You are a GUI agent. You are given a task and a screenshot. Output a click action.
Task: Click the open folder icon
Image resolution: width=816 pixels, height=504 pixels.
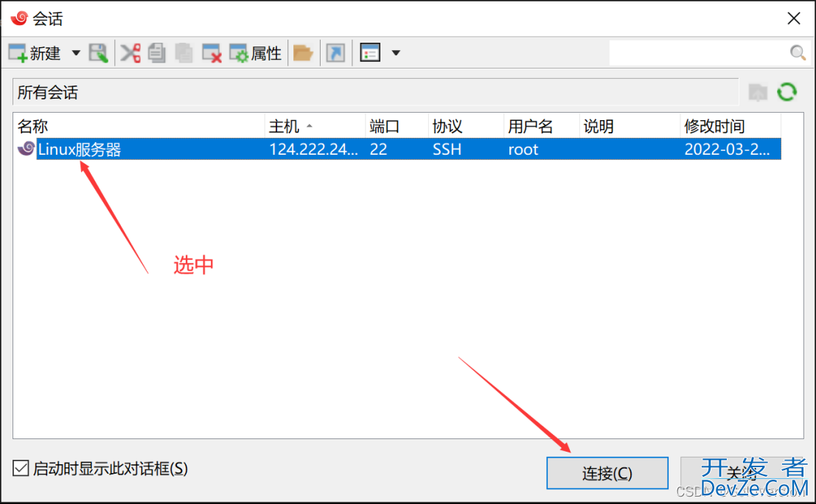pos(303,53)
